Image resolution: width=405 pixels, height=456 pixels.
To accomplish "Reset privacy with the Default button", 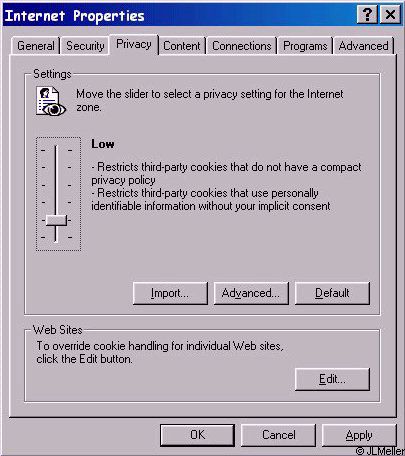I will tap(332, 293).
